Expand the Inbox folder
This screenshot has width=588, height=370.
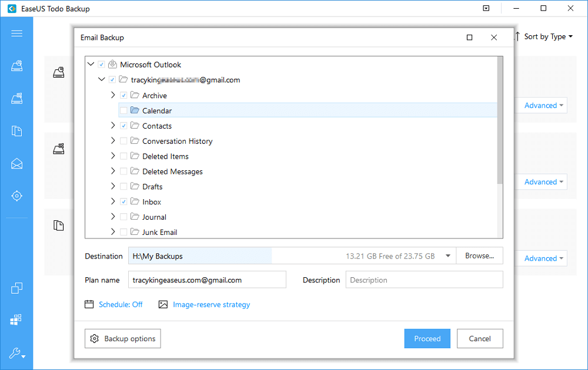(x=113, y=201)
